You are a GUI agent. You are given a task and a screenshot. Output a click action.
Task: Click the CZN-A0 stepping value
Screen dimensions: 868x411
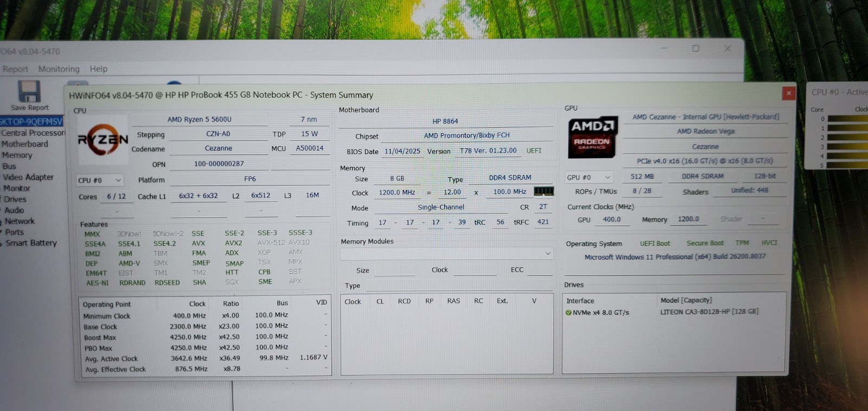(x=218, y=134)
